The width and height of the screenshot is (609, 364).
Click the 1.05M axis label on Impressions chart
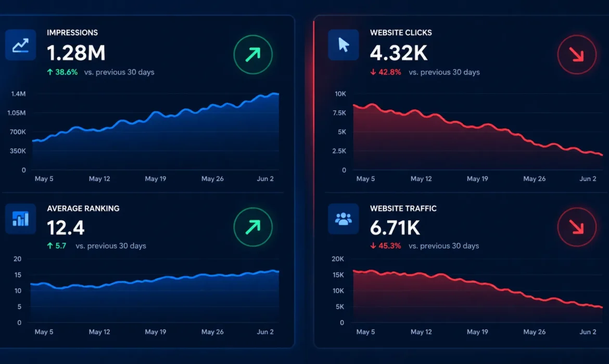[x=16, y=113]
